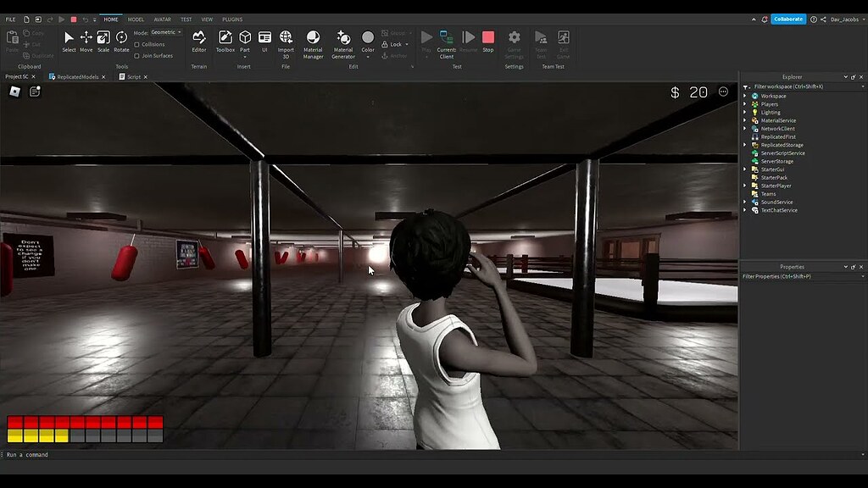Switch to the MODEL ribbon tab
This screenshot has width=868, height=488.
pyautogui.click(x=135, y=19)
